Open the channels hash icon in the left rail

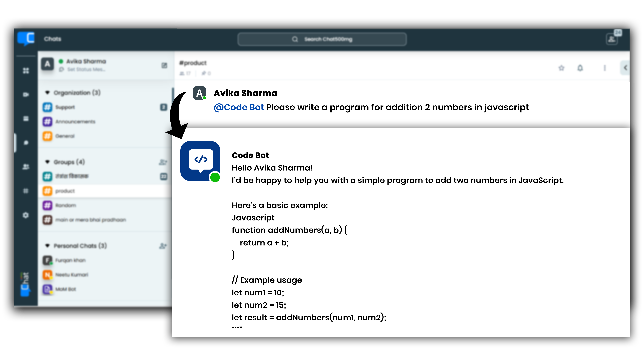(x=26, y=191)
